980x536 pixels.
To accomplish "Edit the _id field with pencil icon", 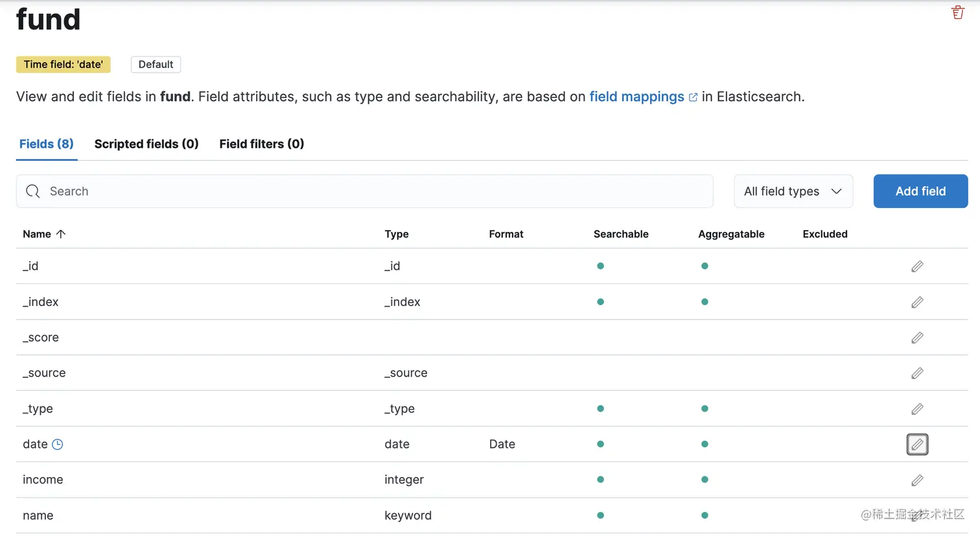I will (917, 266).
